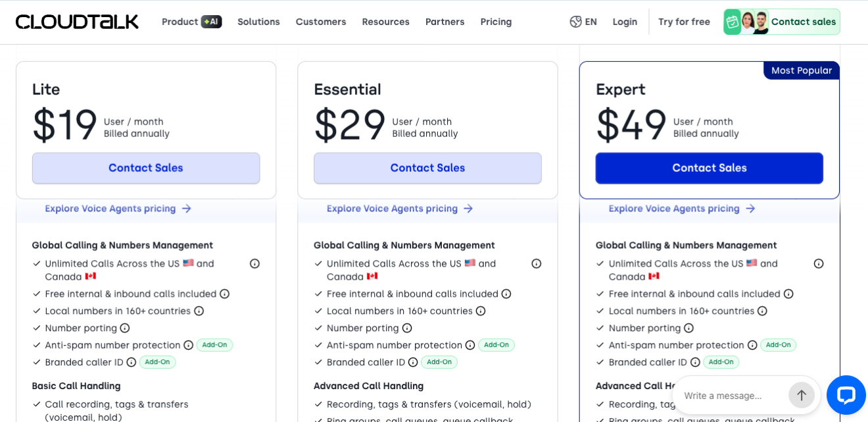The image size is (868, 422).
Task: Show info for Unlimited Calls in Lite plan
Action: [254, 263]
